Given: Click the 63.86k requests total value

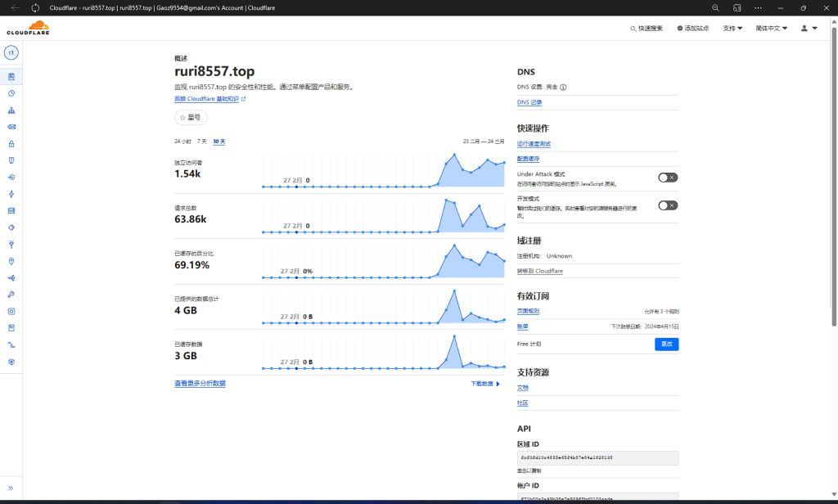Looking at the screenshot, I should 190,219.
